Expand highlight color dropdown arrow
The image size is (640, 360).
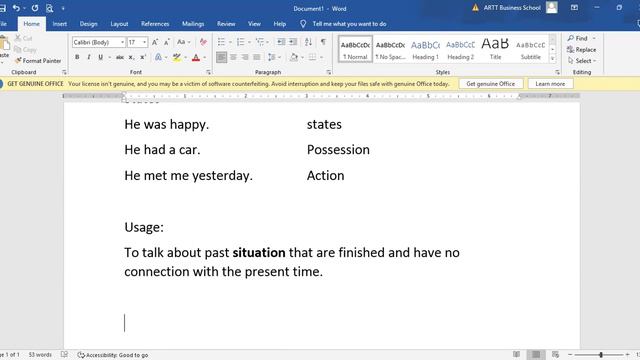[x=185, y=58]
